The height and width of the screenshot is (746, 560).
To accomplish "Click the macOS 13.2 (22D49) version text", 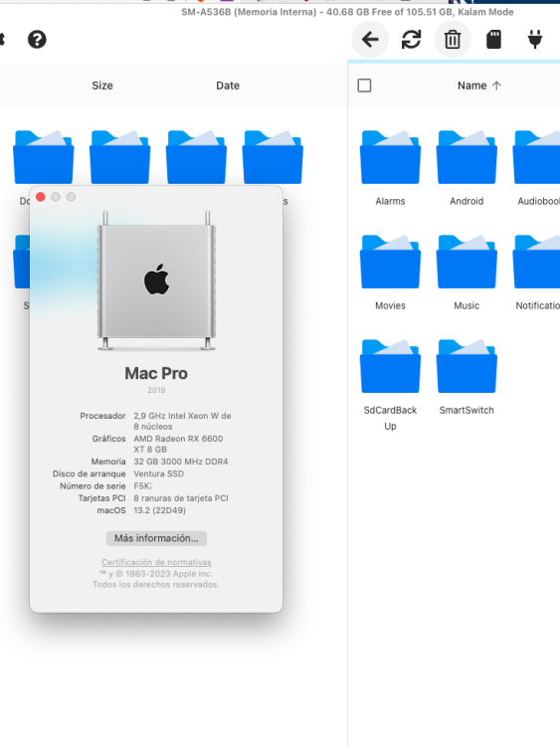I will 159,510.
